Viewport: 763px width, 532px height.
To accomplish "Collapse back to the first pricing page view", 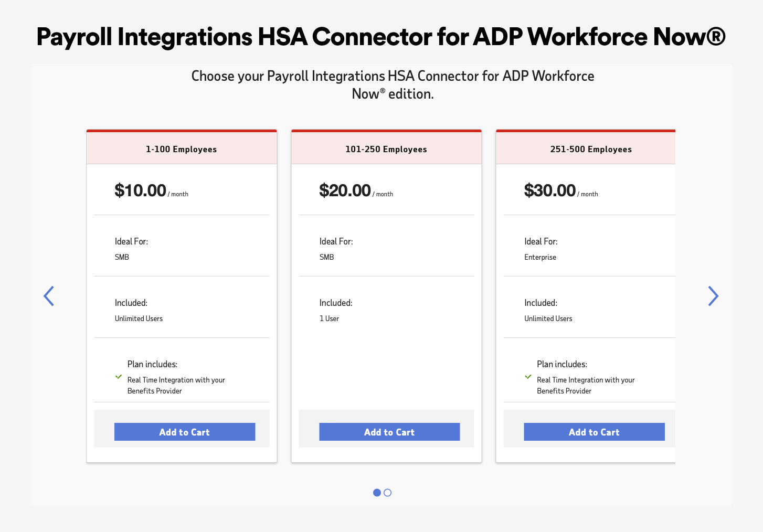I will pos(49,296).
